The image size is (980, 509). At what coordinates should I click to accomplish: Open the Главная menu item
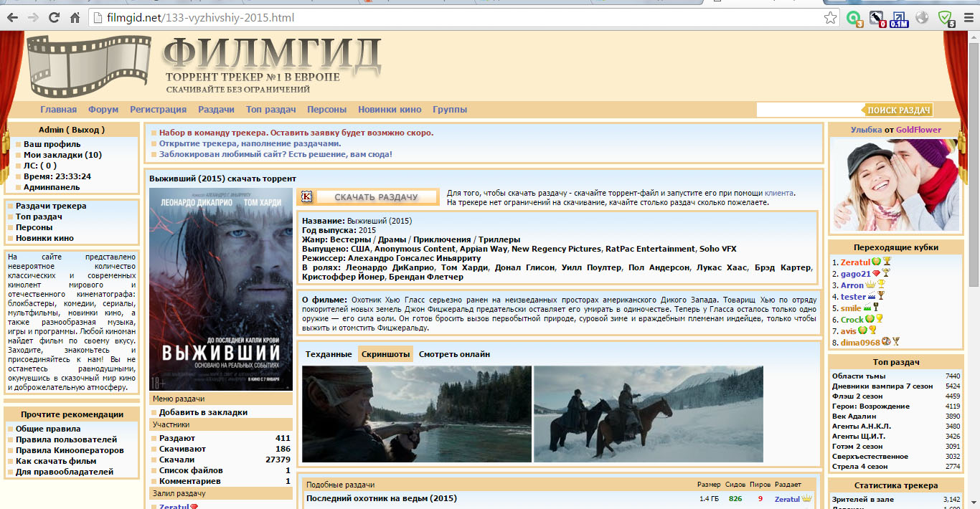tap(58, 110)
